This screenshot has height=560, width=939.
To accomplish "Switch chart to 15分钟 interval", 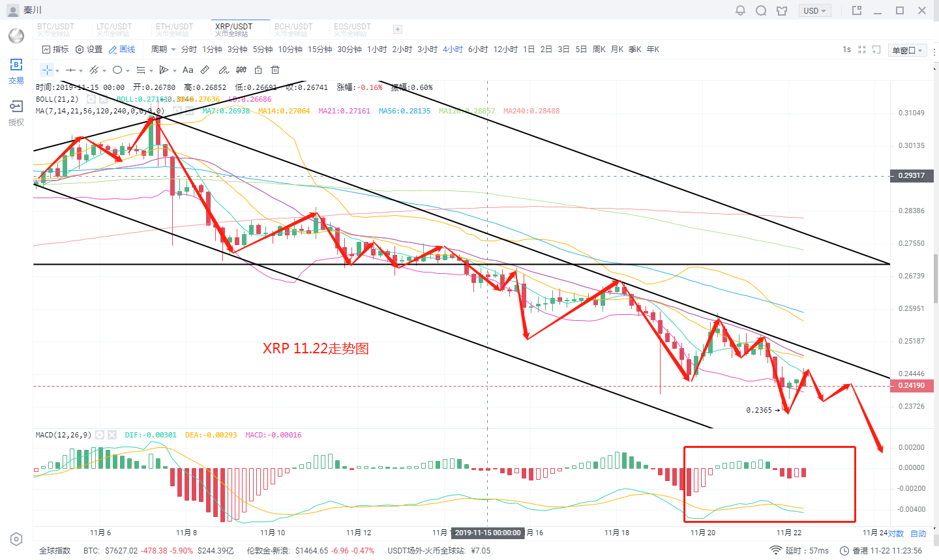I will (320, 50).
